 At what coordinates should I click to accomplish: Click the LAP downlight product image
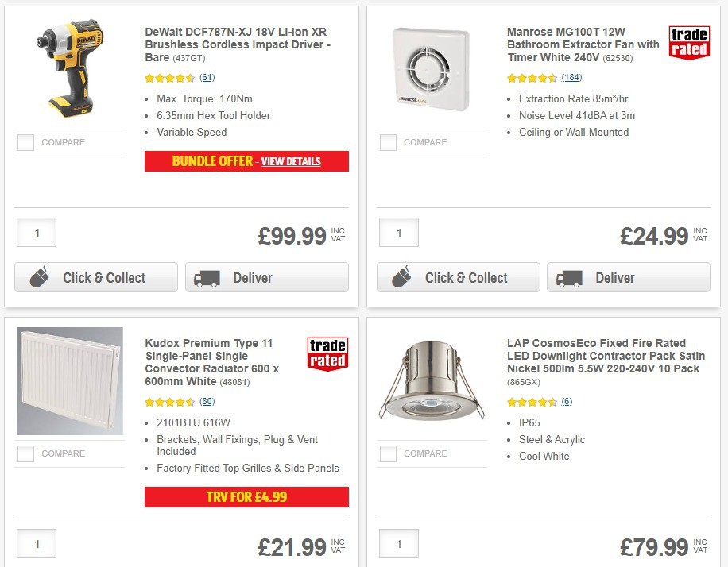(432, 380)
